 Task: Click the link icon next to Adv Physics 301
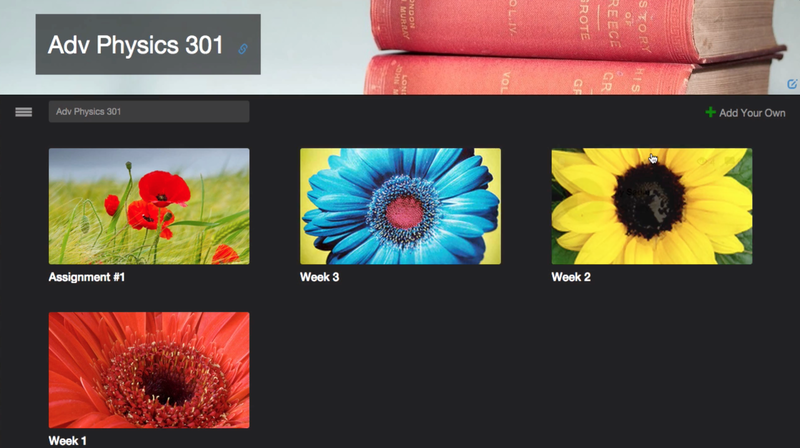tap(243, 49)
